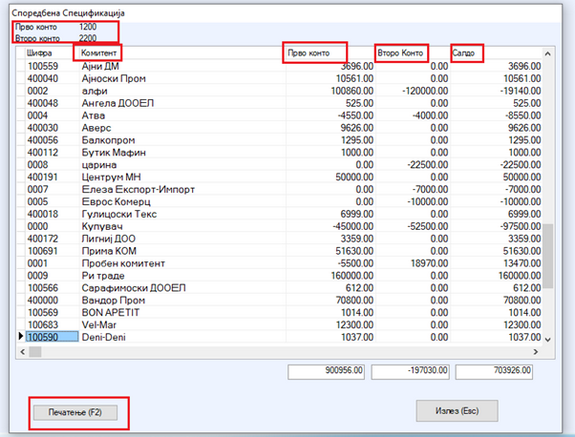This screenshot has height=437, width=575.
Task: Click the scroll down arrow of the grid
Action: [548, 339]
